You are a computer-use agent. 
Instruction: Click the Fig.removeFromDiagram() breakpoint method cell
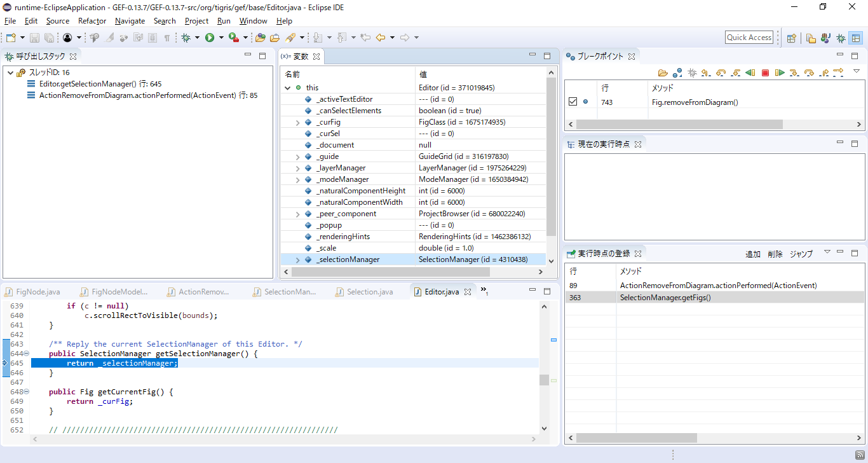tap(695, 102)
